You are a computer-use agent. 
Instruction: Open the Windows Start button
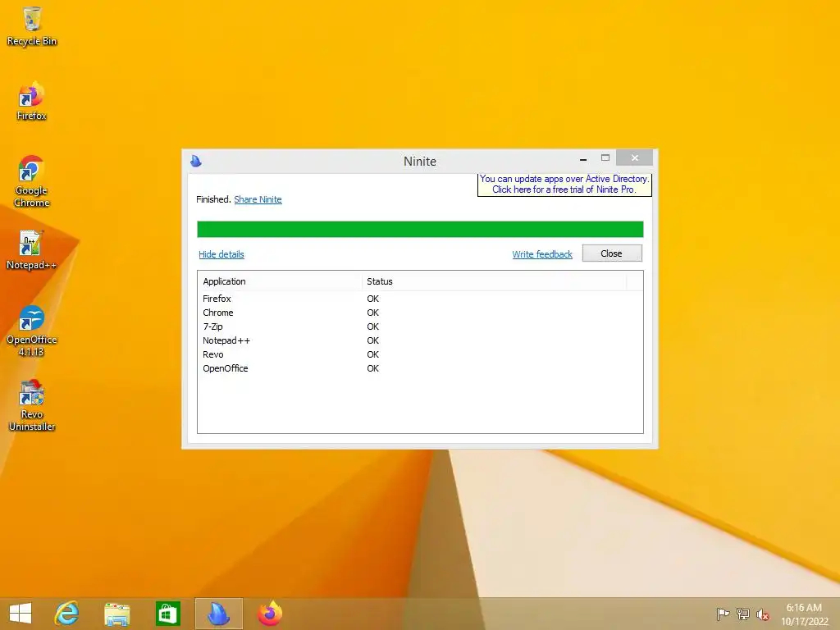click(x=21, y=614)
